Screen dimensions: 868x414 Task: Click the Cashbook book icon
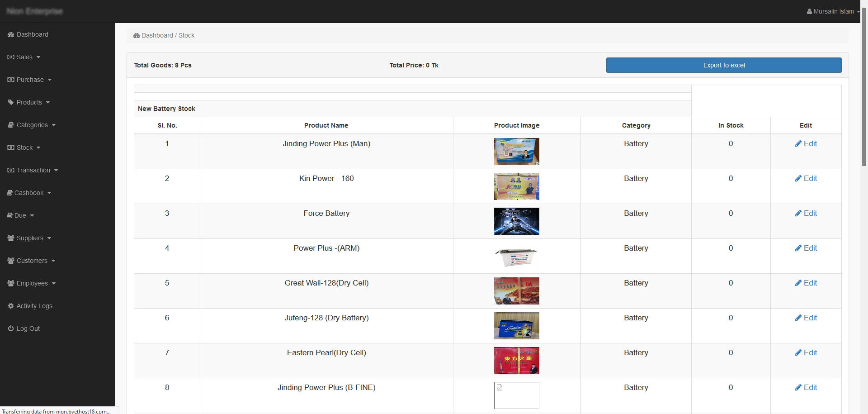[9, 193]
